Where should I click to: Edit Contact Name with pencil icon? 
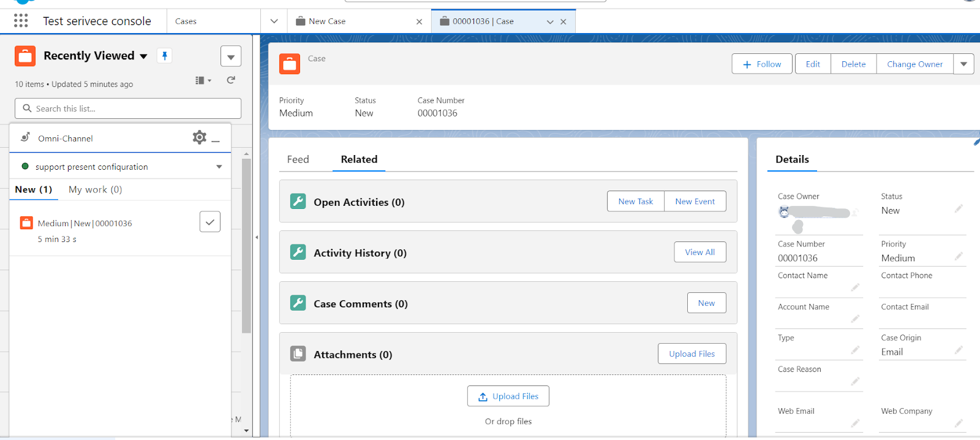855,287
